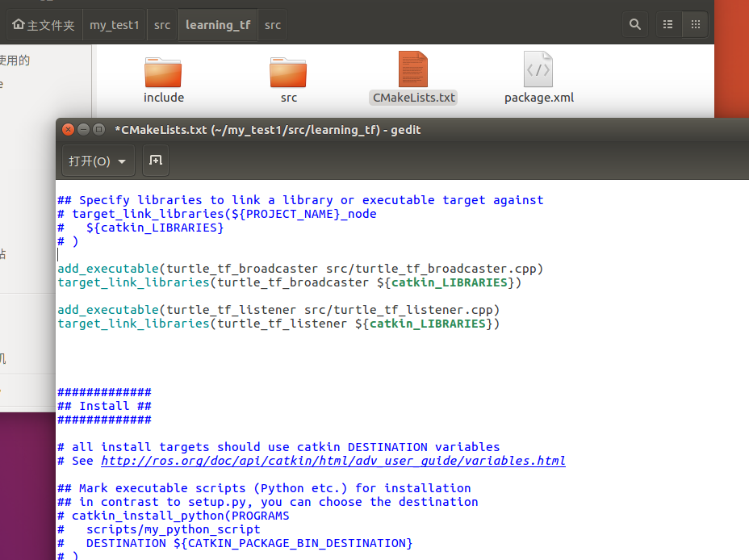Click the '## Mark executable scripts' comment line
This screenshot has height=560, width=749.
(x=264, y=488)
